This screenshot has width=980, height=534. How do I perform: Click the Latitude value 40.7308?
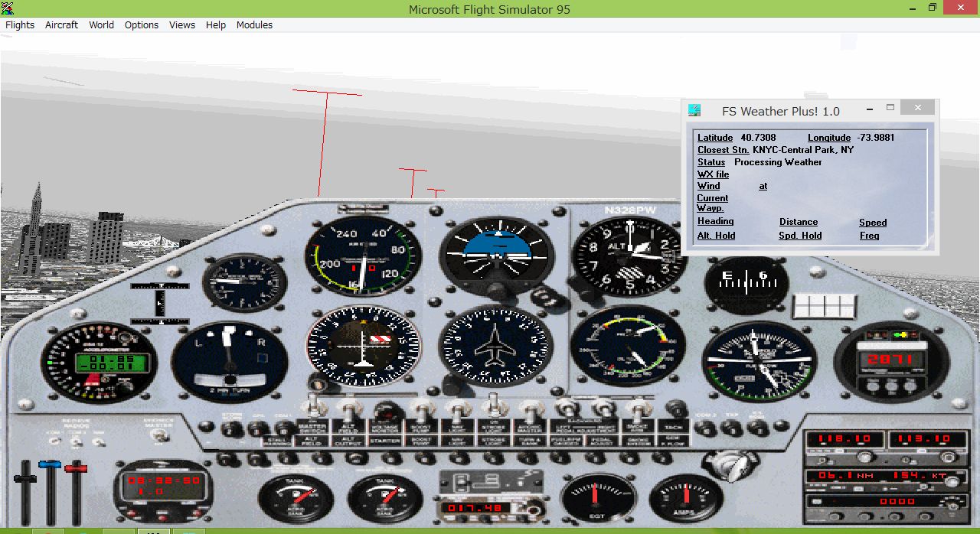pyautogui.click(x=758, y=138)
